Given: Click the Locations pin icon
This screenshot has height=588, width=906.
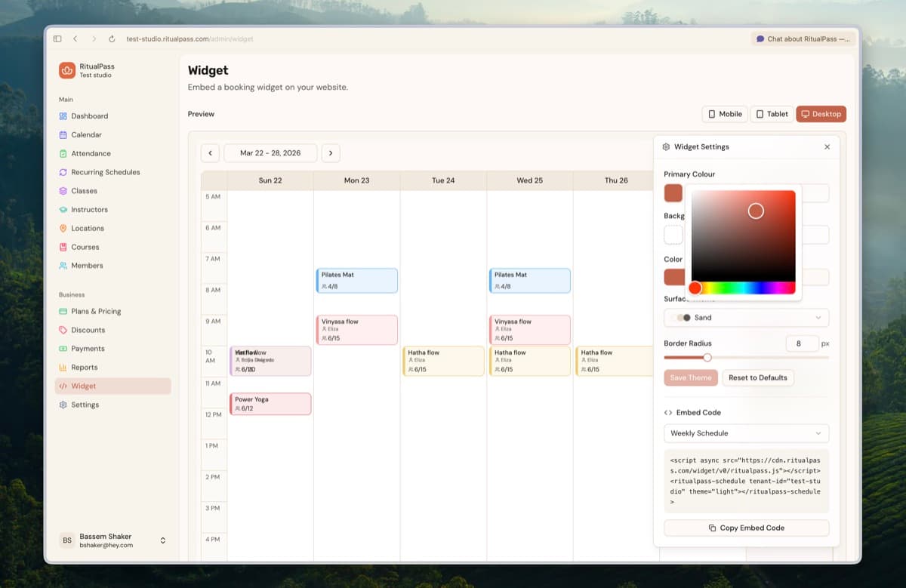Looking at the screenshot, I should click(x=63, y=228).
